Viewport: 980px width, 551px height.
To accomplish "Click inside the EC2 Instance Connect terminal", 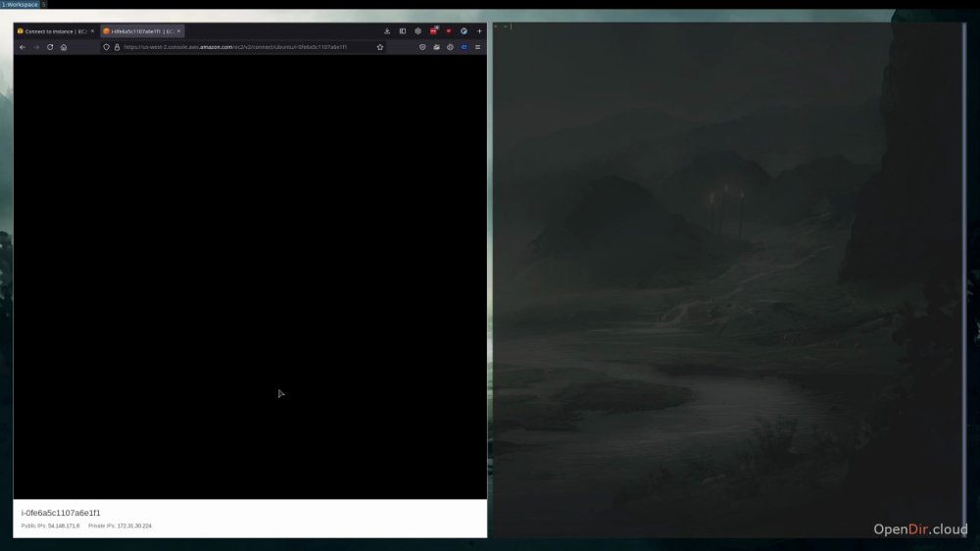I will click(x=250, y=276).
